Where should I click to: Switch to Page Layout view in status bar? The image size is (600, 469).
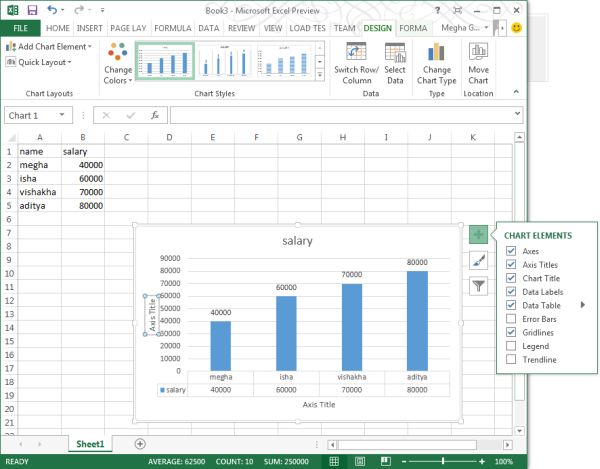pos(360,461)
